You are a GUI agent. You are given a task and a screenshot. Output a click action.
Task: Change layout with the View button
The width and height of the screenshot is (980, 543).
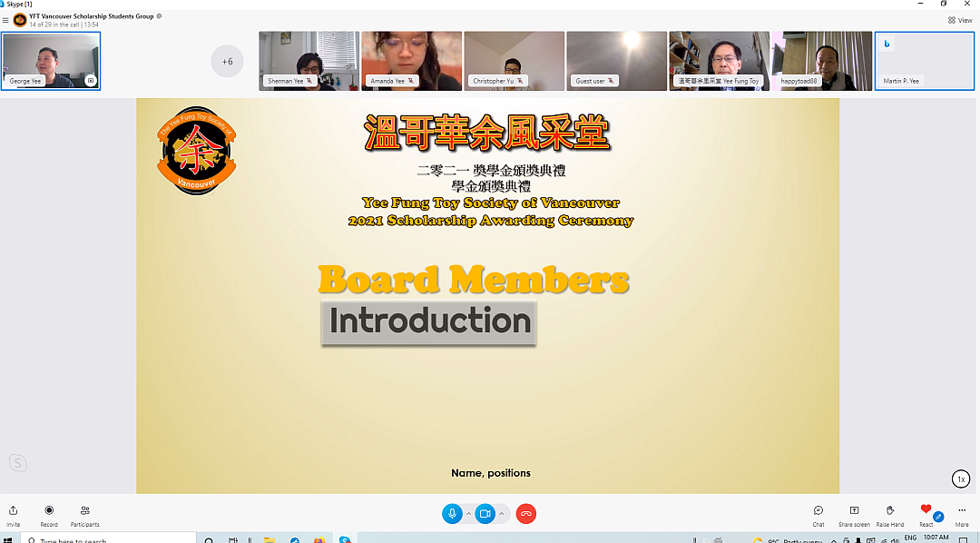(x=960, y=20)
